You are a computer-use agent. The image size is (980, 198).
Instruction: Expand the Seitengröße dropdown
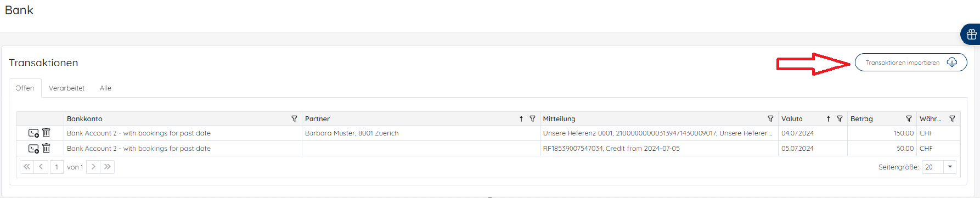[x=950, y=167]
